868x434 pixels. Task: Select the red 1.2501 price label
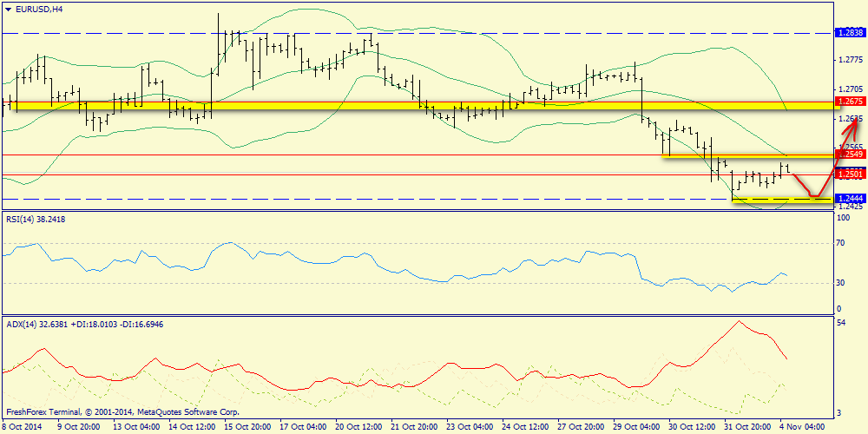point(849,174)
